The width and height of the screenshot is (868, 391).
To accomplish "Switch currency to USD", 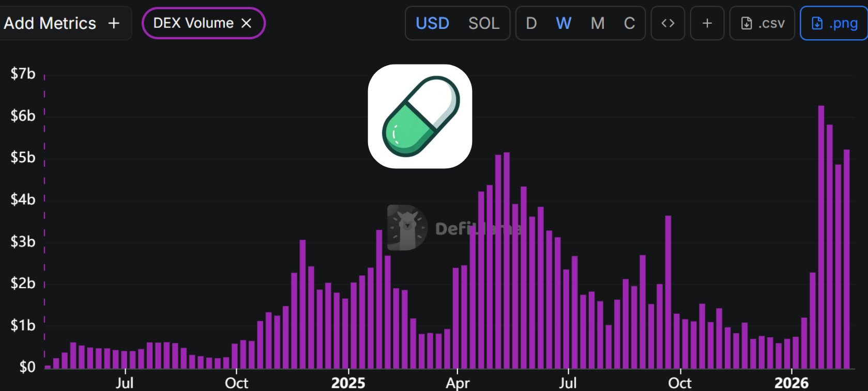I will tap(432, 23).
